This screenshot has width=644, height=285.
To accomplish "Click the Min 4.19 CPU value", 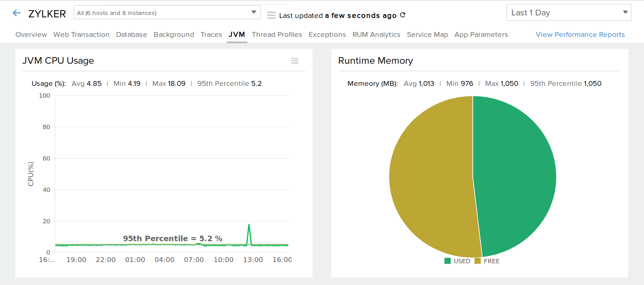I will click(x=127, y=84).
